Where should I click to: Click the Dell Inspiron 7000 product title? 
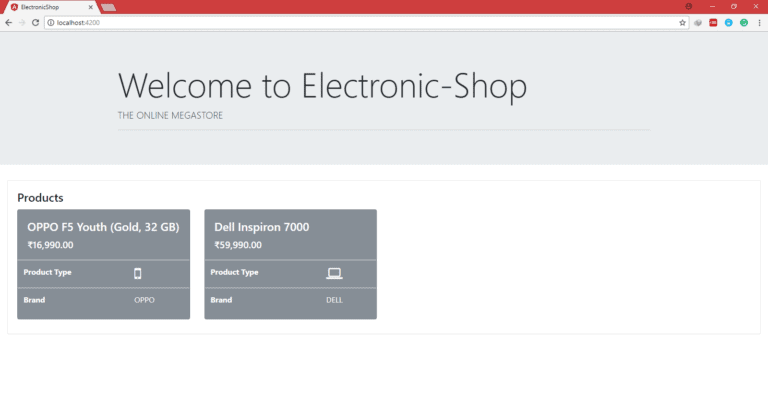(262, 227)
